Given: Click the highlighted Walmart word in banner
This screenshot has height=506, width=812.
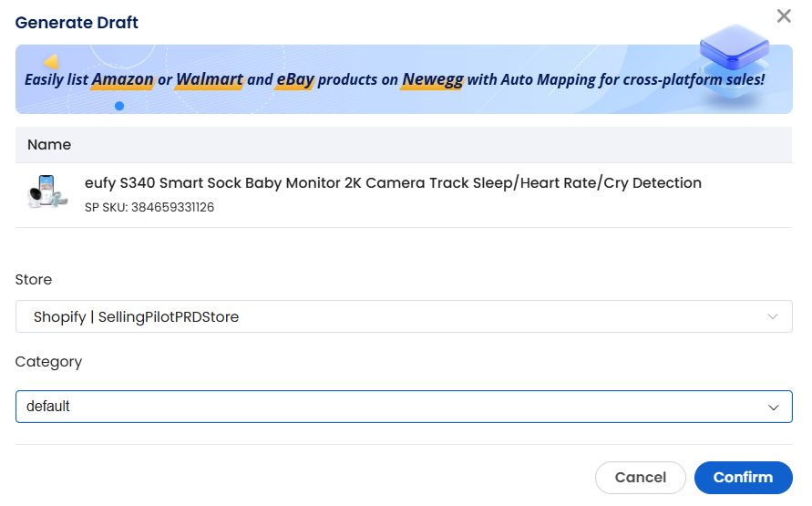Looking at the screenshot, I should (x=210, y=79).
